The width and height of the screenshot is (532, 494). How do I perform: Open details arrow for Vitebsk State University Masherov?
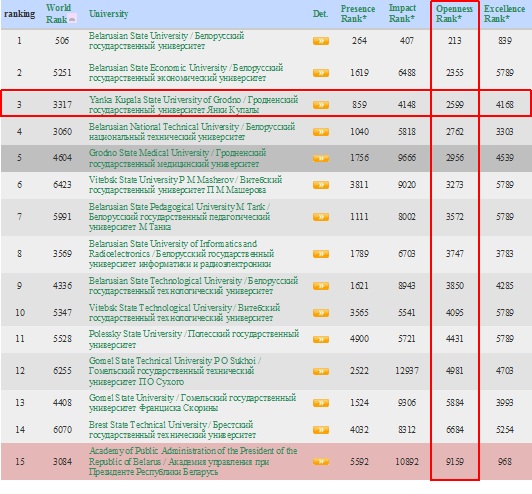(321, 185)
